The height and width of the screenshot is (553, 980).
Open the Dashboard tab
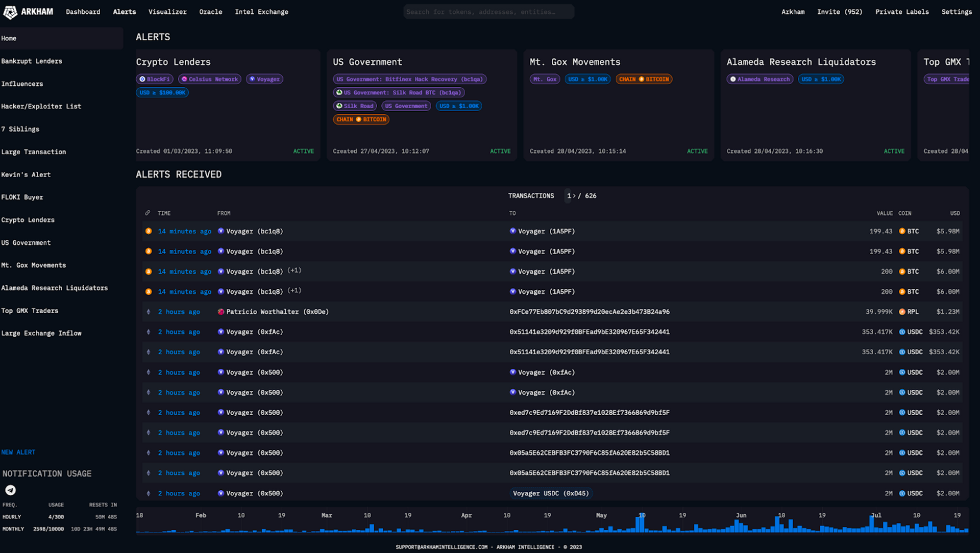pyautogui.click(x=83, y=12)
